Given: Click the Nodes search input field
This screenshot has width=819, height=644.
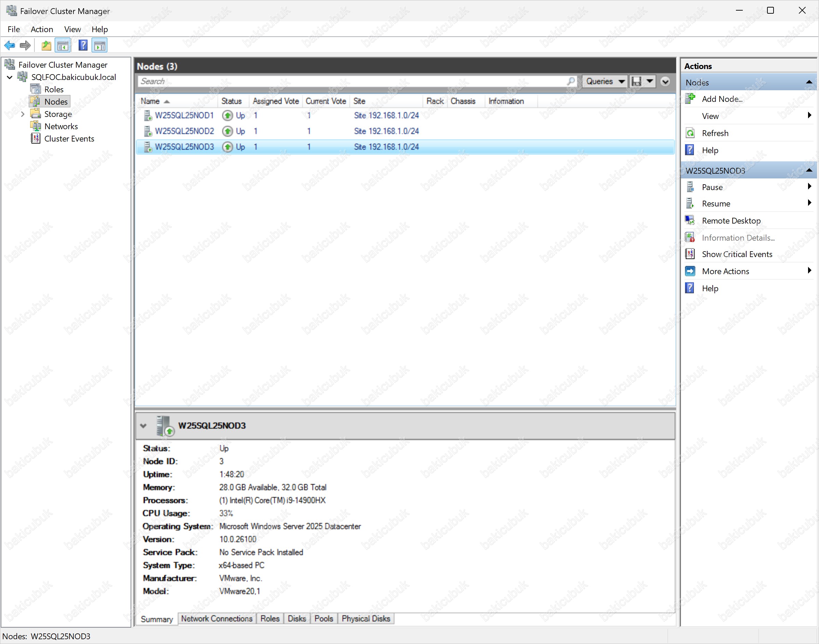Looking at the screenshot, I should [351, 81].
